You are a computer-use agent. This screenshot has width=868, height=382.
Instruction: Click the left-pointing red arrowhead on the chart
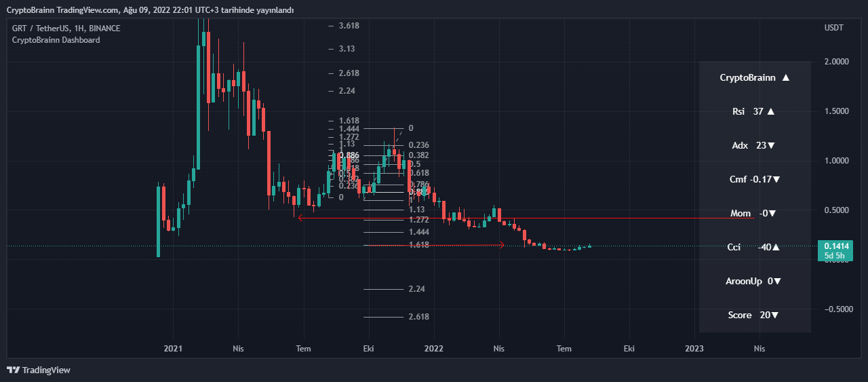click(299, 218)
